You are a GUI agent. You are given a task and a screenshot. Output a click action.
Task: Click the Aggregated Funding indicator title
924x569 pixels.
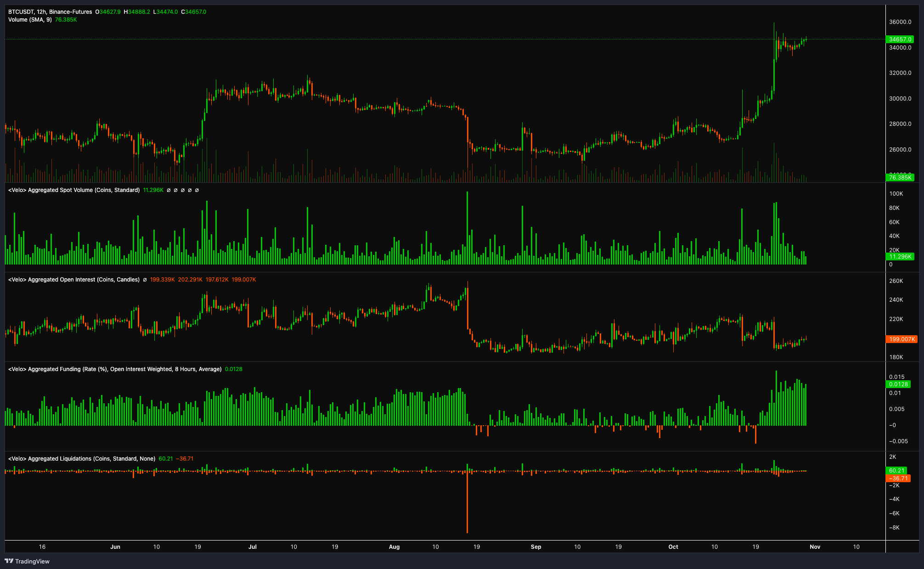(x=115, y=369)
